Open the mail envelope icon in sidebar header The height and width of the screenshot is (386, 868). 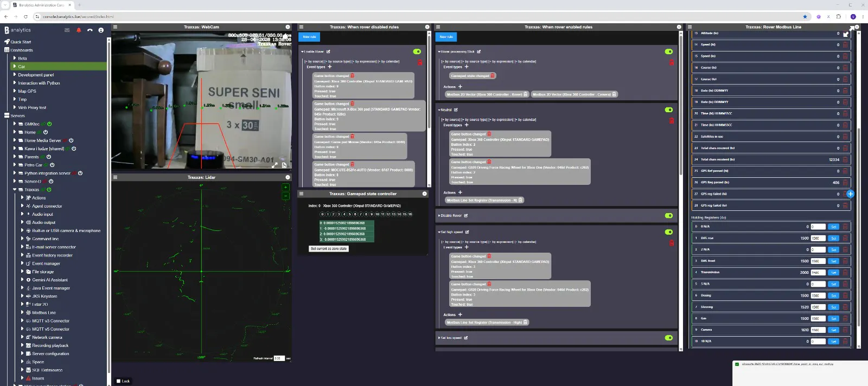click(x=67, y=30)
